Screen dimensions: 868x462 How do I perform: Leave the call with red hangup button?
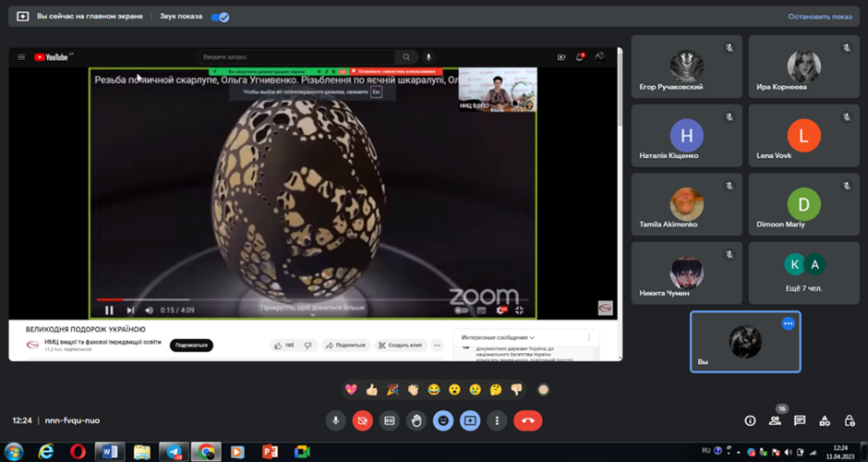point(528,420)
